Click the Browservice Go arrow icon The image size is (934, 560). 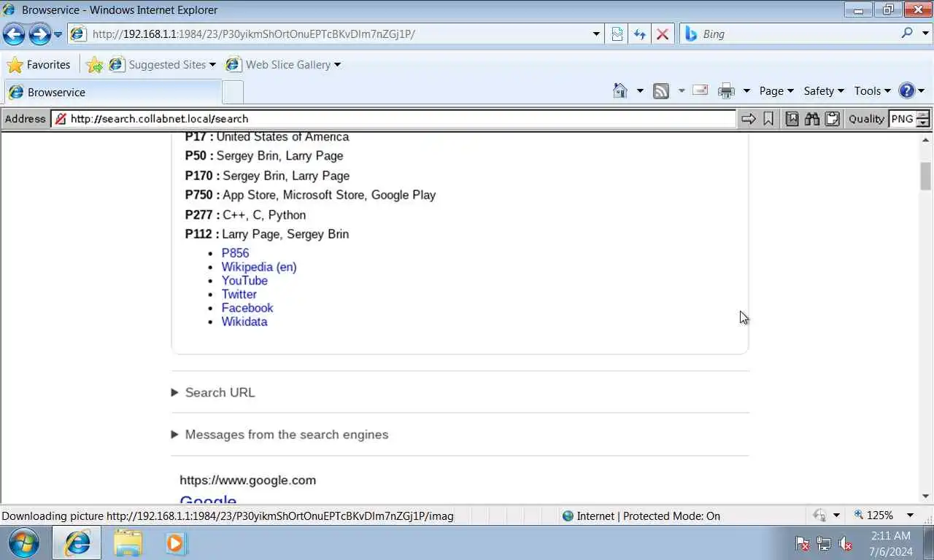[748, 119]
